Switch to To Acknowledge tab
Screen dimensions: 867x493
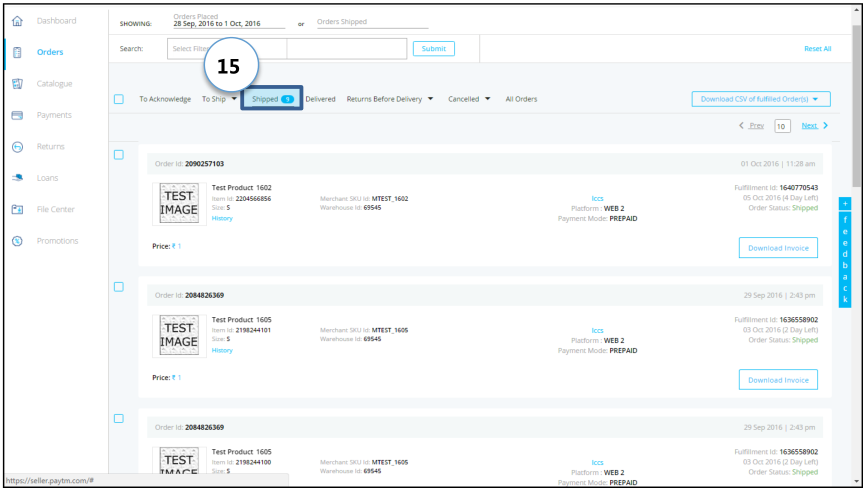(165, 99)
